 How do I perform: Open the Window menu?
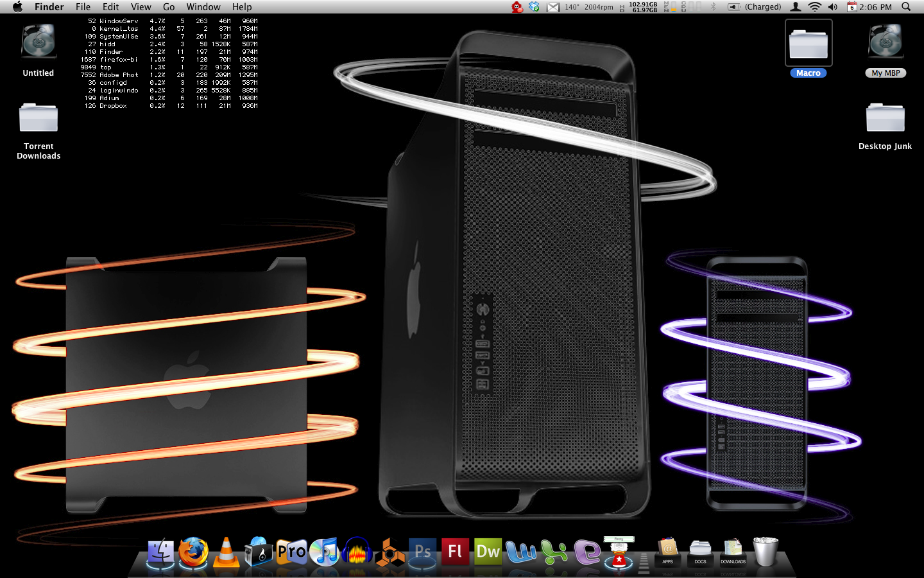click(203, 7)
